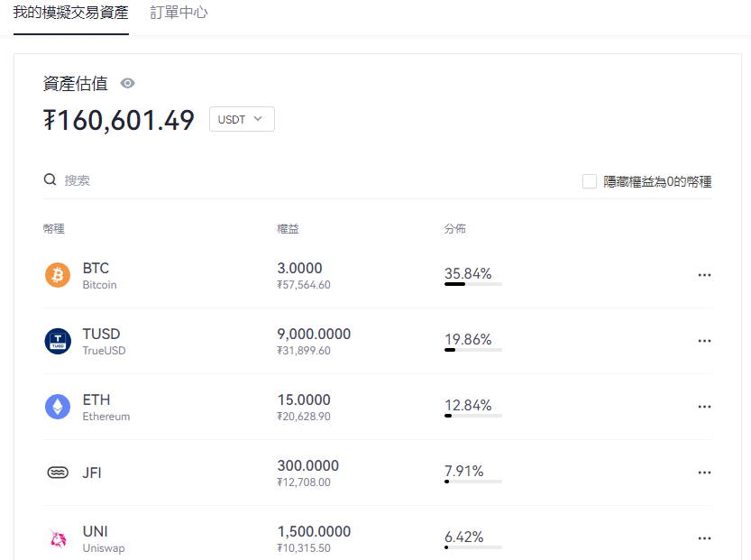Toggle asset value visibility with the eye icon

click(x=127, y=83)
